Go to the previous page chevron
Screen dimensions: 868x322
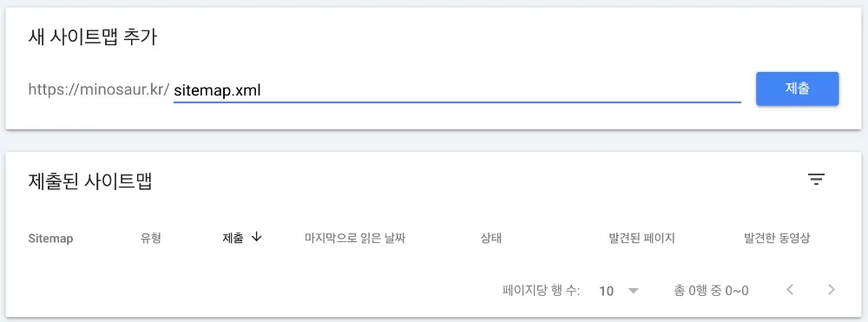tap(790, 289)
